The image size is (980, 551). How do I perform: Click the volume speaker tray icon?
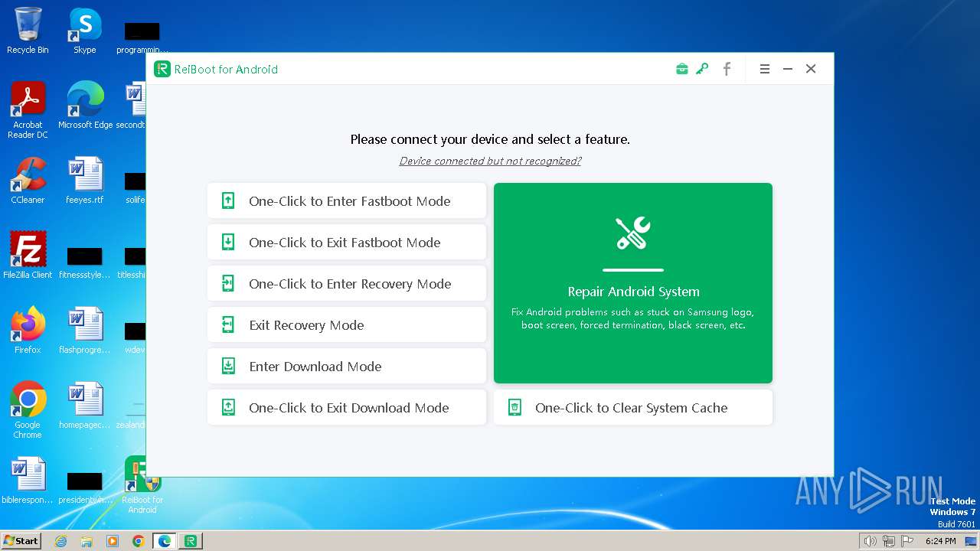click(870, 541)
